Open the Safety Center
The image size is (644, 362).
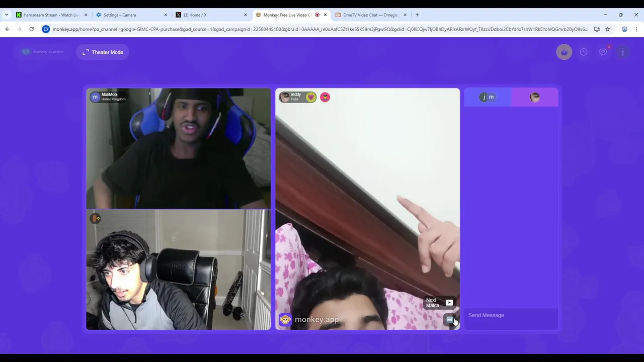pyautogui.click(x=43, y=52)
